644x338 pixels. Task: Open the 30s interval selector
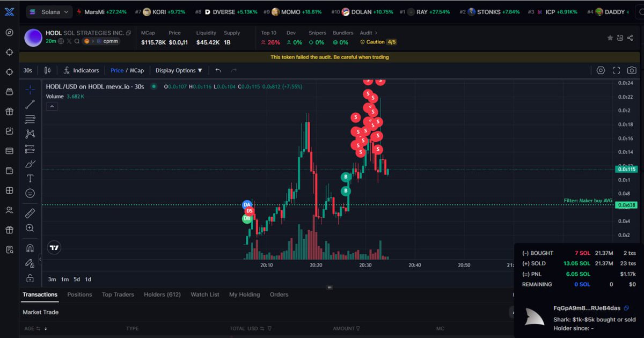click(x=27, y=70)
